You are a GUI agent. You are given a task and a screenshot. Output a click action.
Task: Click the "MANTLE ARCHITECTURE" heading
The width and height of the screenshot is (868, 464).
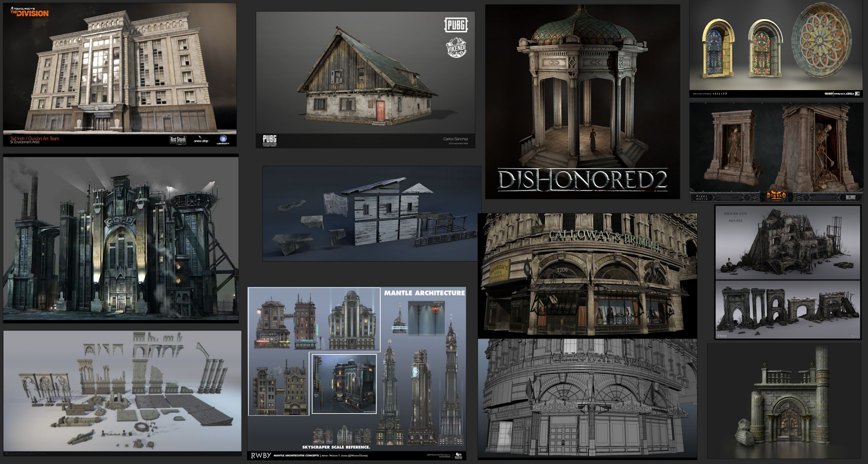[x=425, y=293]
